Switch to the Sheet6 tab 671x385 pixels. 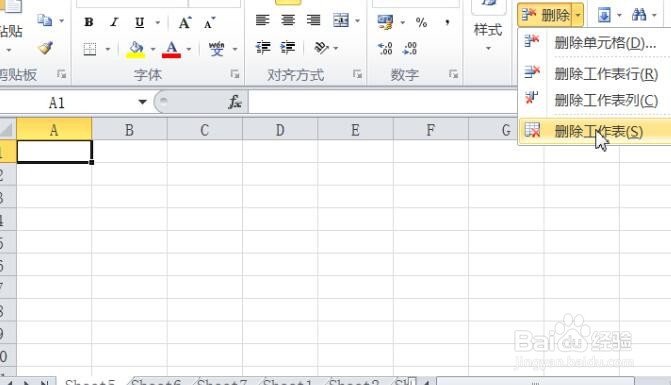(x=156, y=382)
